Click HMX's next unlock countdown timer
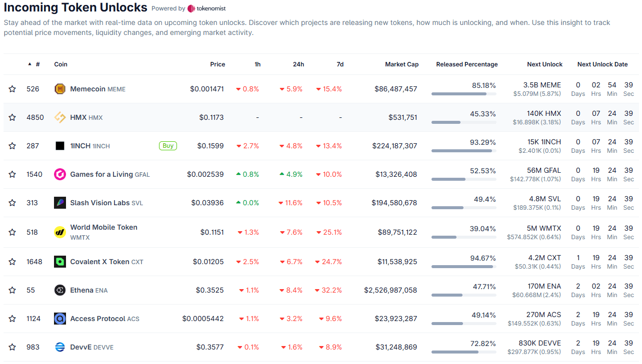This screenshot has height=364, width=642. tap(602, 117)
